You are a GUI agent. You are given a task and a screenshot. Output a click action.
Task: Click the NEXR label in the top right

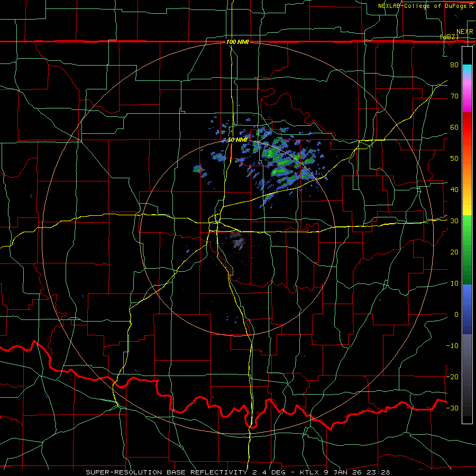tap(464, 32)
